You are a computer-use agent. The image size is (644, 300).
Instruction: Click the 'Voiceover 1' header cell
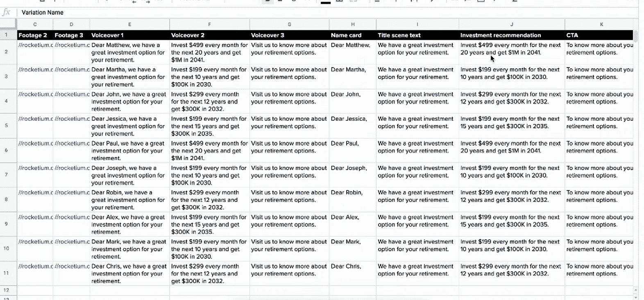tap(129, 35)
